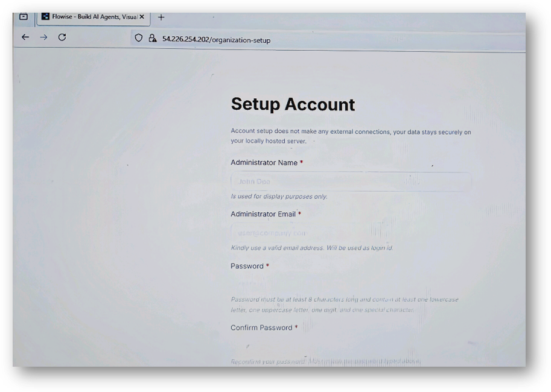The width and height of the screenshot is (551, 392).
Task: Click the address bar showing 54.226.254.202
Action: 215,40
